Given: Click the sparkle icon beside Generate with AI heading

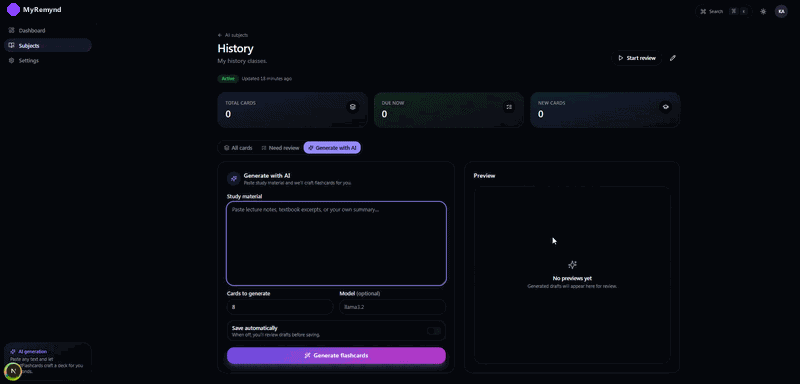Looking at the screenshot, I should (x=234, y=178).
